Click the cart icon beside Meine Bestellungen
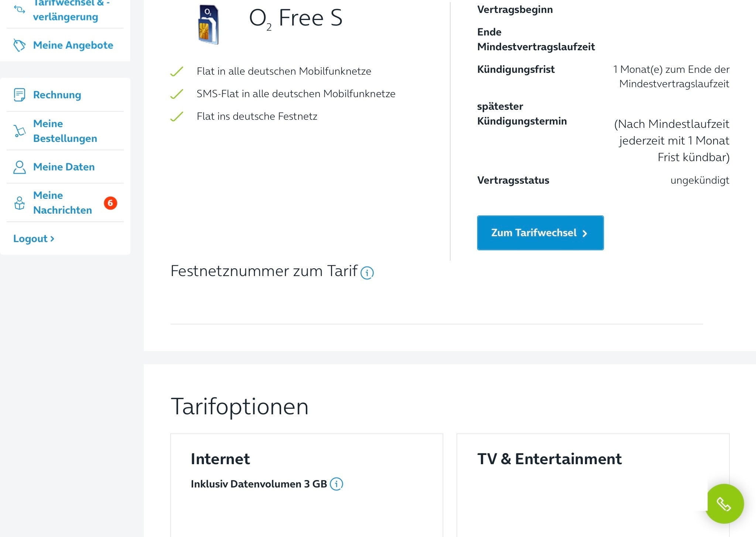The width and height of the screenshot is (756, 537). pyautogui.click(x=20, y=131)
